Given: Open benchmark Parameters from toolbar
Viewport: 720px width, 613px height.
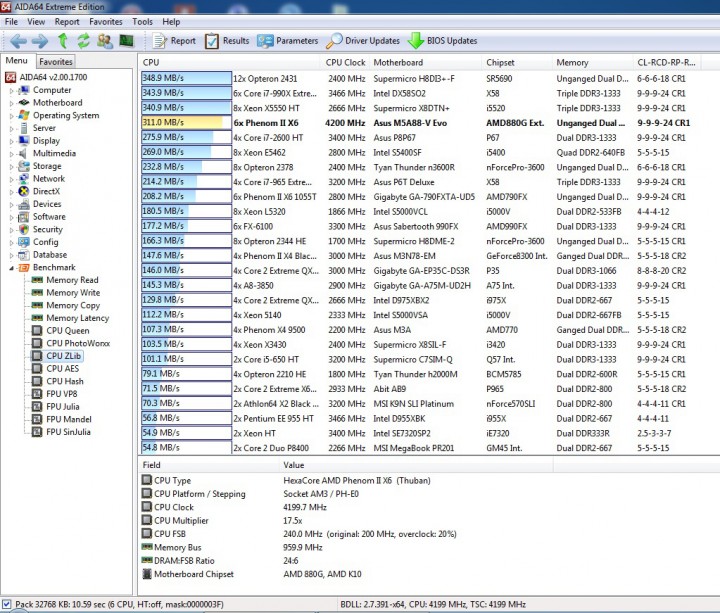Looking at the screenshot, I should click(288, 41).
